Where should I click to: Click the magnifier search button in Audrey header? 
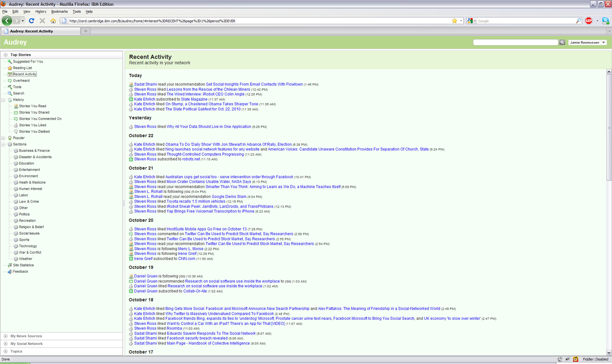562,42
